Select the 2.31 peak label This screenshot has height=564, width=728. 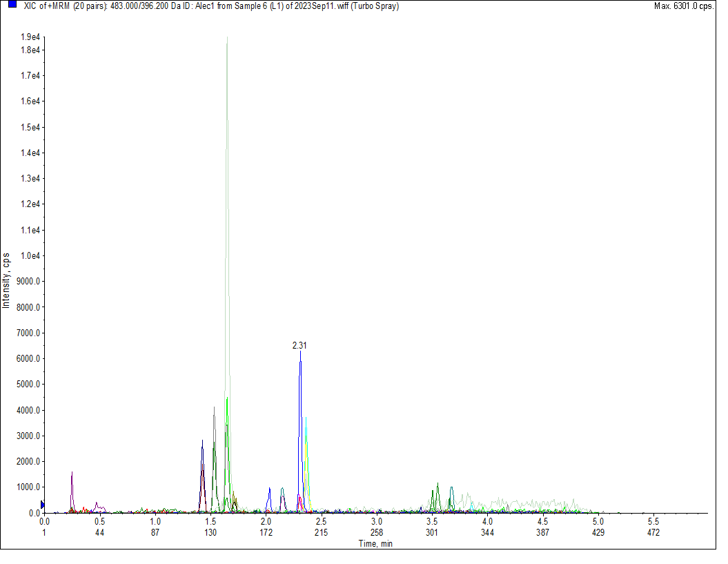pyautogui.click(x=299, y=346)
